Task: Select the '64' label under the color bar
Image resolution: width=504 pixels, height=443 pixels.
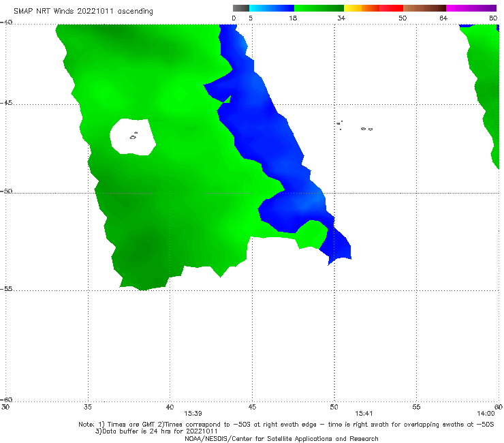Action: [x=443, y=18]
